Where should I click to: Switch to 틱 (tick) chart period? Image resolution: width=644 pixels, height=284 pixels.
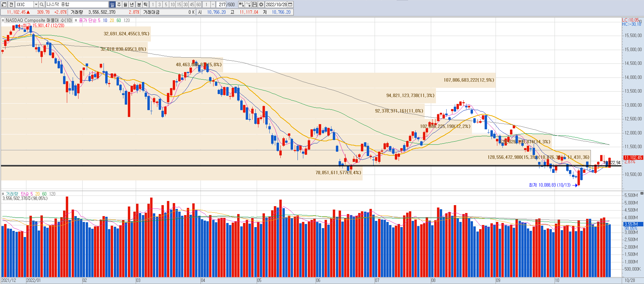click(145, 4)
